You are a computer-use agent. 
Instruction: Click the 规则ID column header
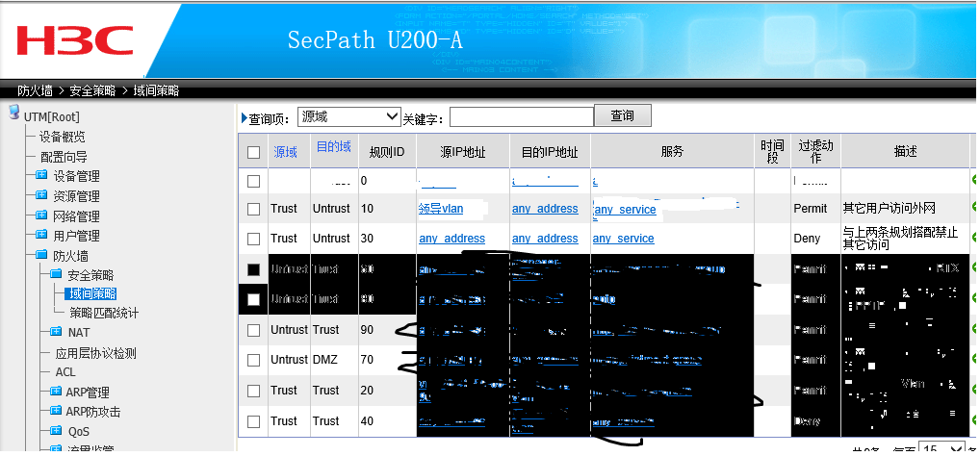(x=387, y=152)
